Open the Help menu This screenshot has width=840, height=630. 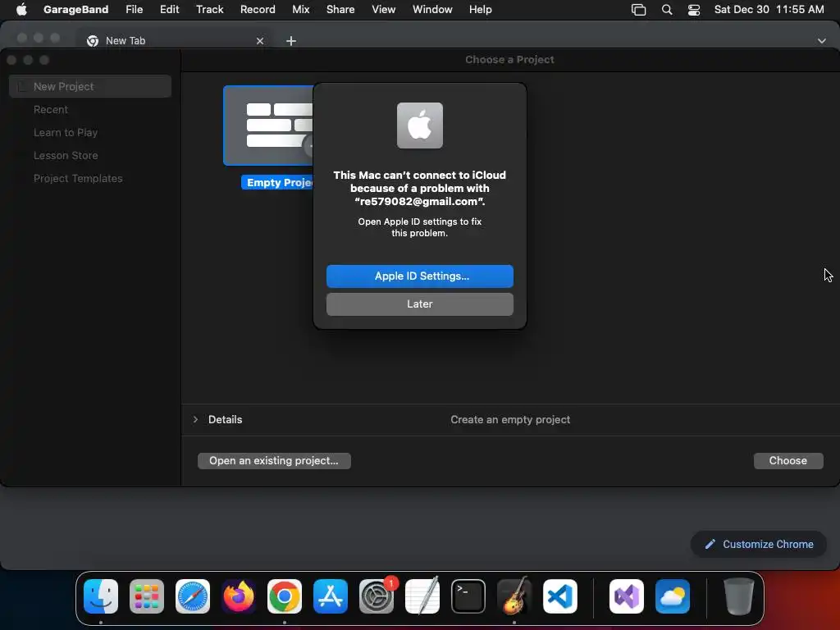point(480,9)
